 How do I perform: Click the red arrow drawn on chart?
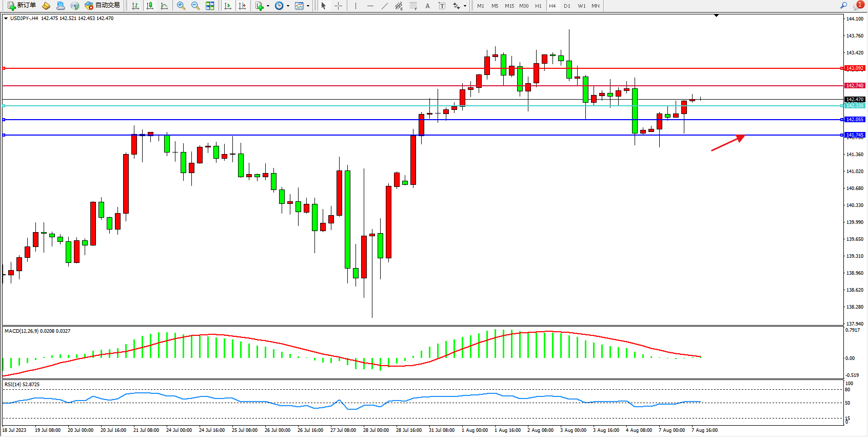coord(727,143)
